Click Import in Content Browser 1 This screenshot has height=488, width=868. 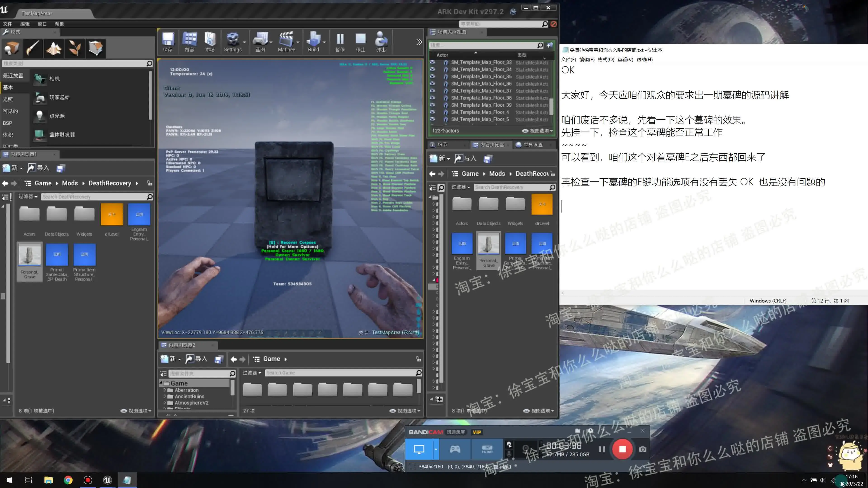tap(38, 168)
